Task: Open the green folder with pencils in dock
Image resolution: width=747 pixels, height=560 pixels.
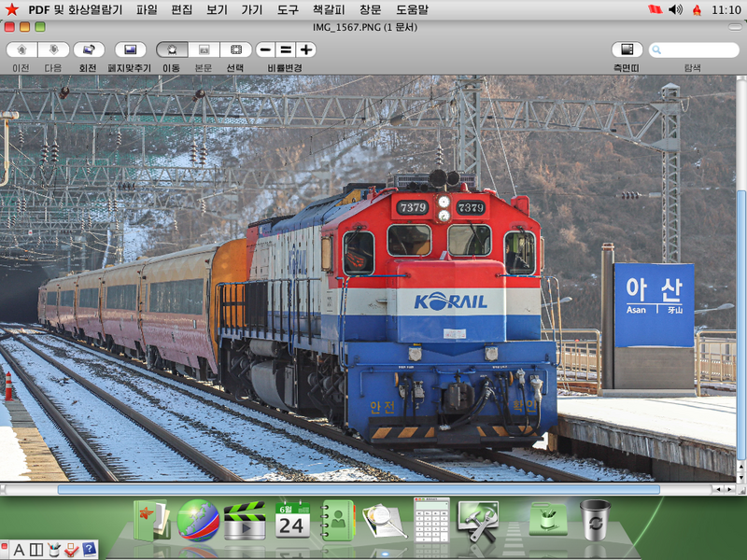Action: (548, 520)
